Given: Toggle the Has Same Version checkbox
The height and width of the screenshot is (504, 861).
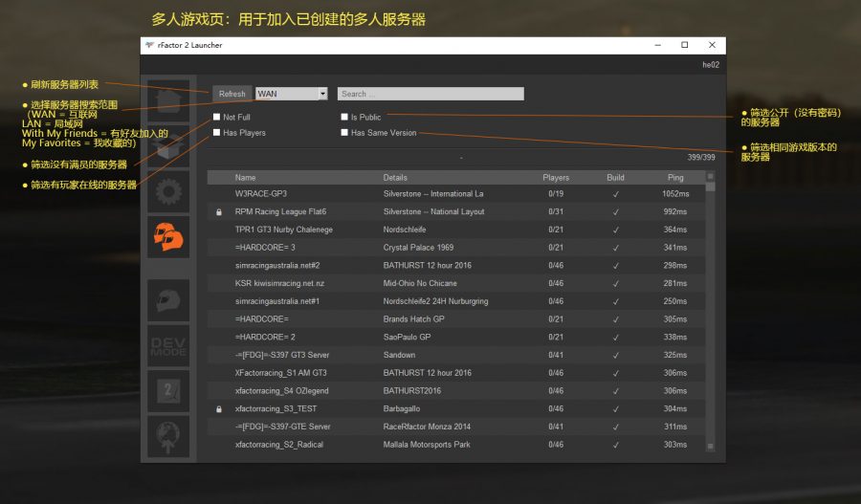Looking at the screenshot, I should (344, 132).
